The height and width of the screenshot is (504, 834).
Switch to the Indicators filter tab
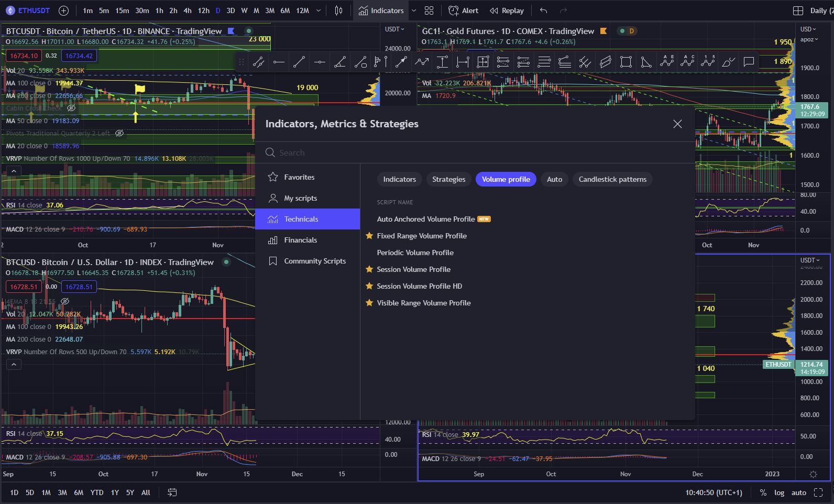(x=400, y=179)
